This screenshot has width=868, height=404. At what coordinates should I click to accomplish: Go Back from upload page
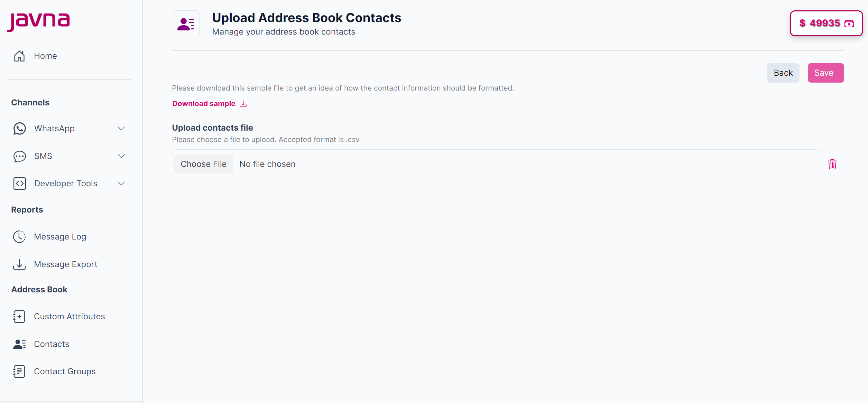point(783,73)
